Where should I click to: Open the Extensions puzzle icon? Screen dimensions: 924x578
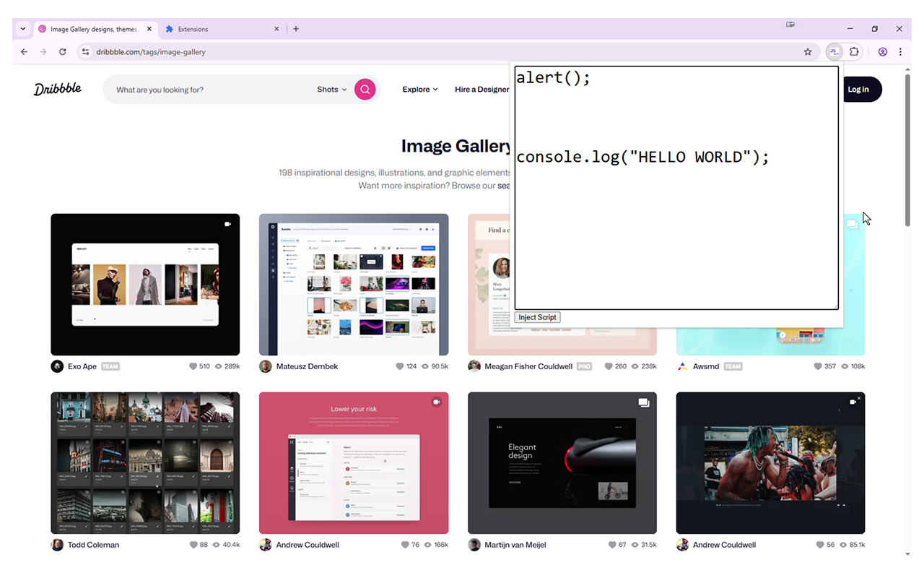tap(855, 52)
